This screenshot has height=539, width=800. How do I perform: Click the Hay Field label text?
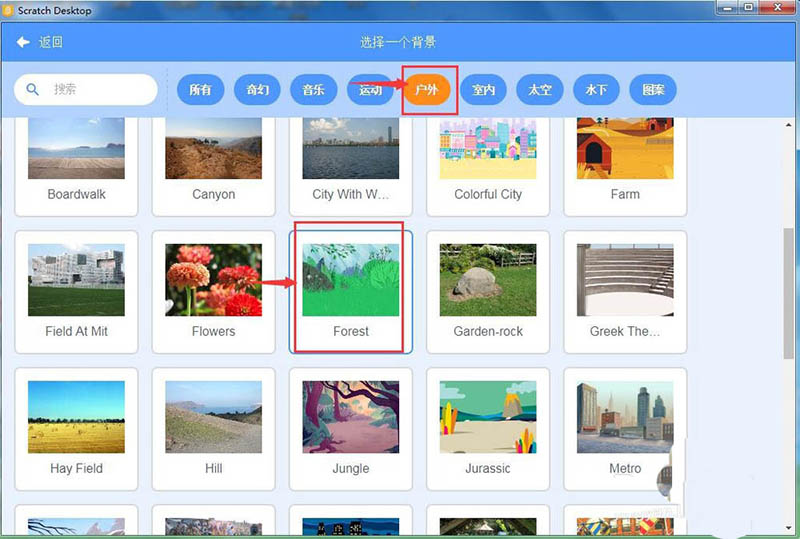(x=77, y=469)
